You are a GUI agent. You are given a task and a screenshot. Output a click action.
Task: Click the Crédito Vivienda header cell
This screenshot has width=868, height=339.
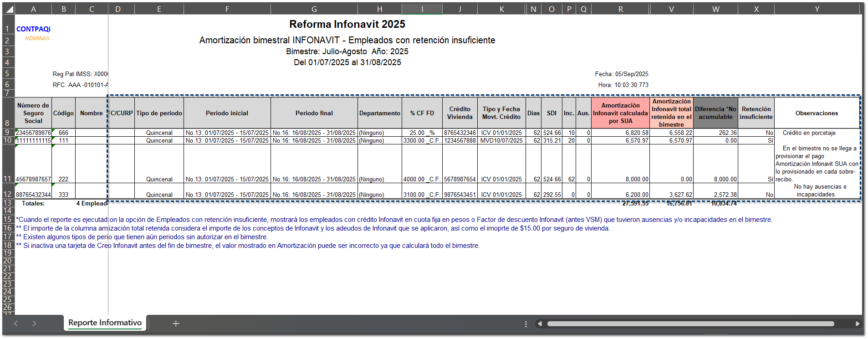[x=460, y=113]
